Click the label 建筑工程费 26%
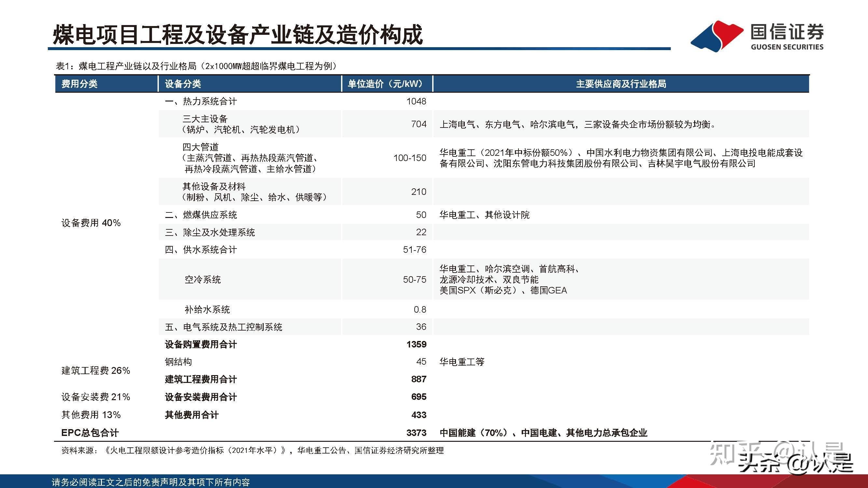 coord(96,371)
